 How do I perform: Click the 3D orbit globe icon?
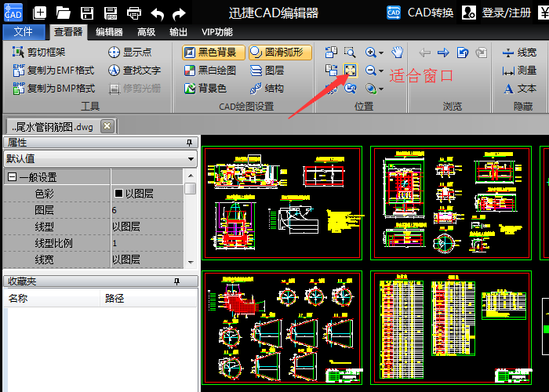coord(370,89)
